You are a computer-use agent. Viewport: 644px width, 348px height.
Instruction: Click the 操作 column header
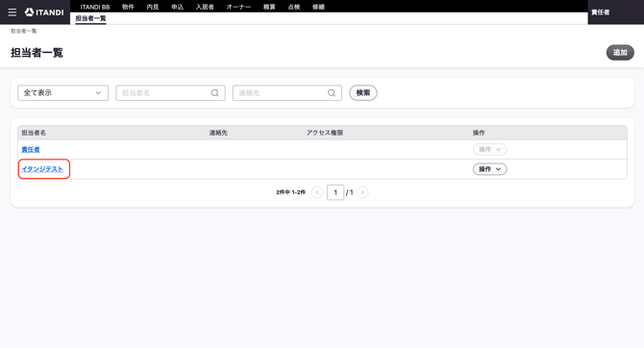[479, 133]
